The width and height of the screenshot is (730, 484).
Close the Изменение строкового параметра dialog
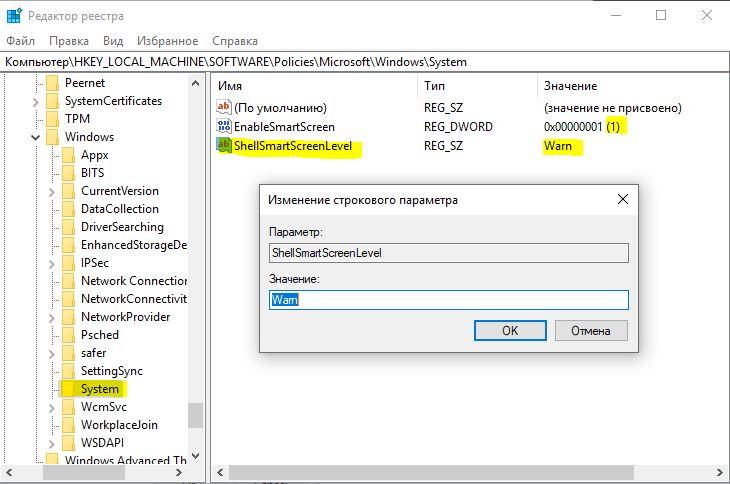click(x=623, y=199)
